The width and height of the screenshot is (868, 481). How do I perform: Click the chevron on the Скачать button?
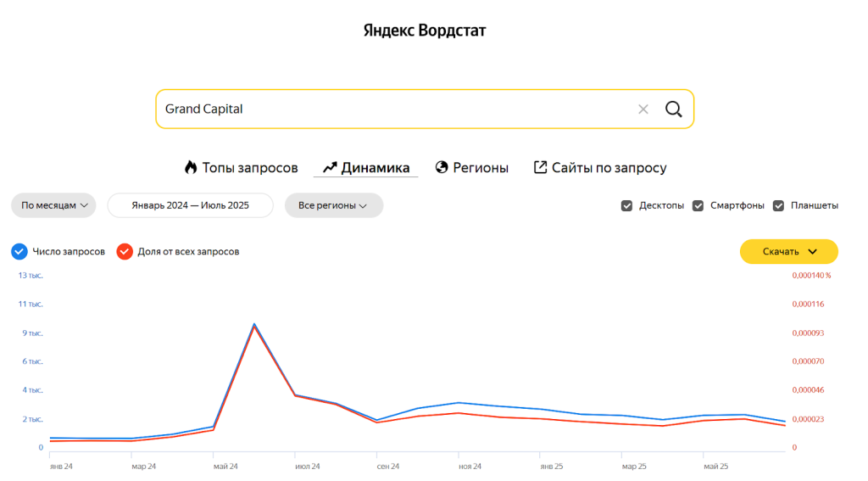point(812,252)
